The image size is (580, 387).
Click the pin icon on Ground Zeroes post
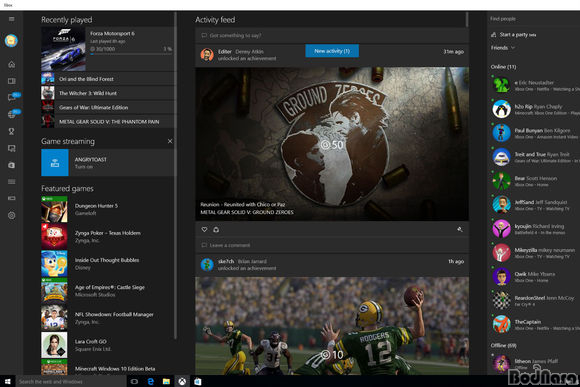point(460,229)
